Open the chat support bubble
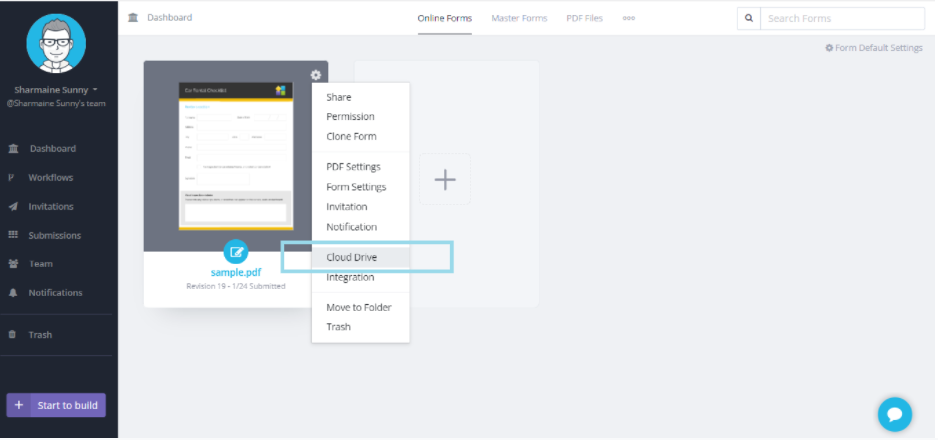Viewport: 938px width, 440px height. tap(894, 413)
